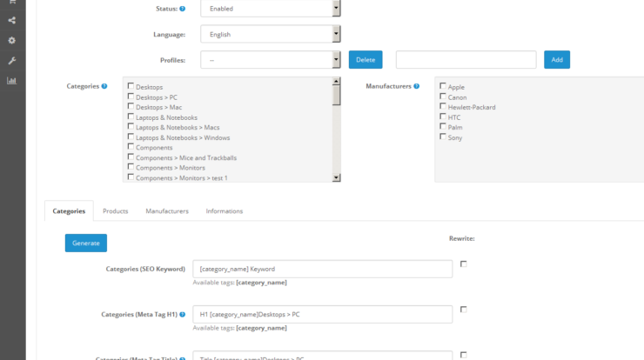Open the settings gear in sidebar
Image resolution: width=644 pixels, height=360 pixels.
12,40
